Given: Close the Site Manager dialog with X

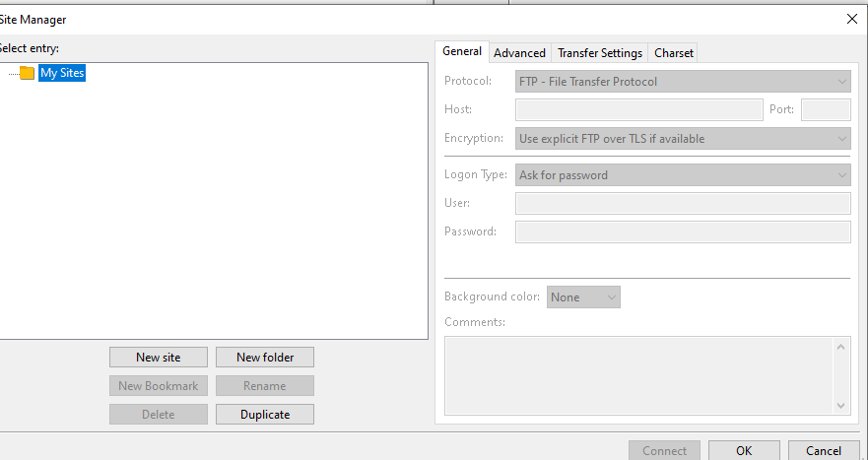Looking at the screenshot, I should coord(852,20).
